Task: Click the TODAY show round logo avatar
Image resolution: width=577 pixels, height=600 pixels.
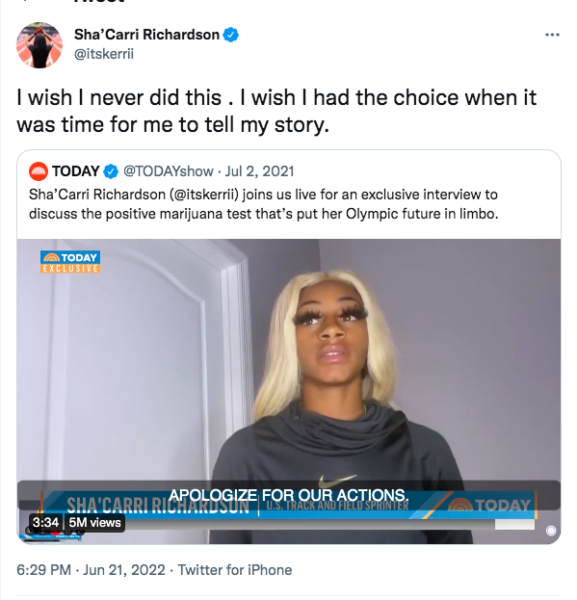Action: point(38,171)
